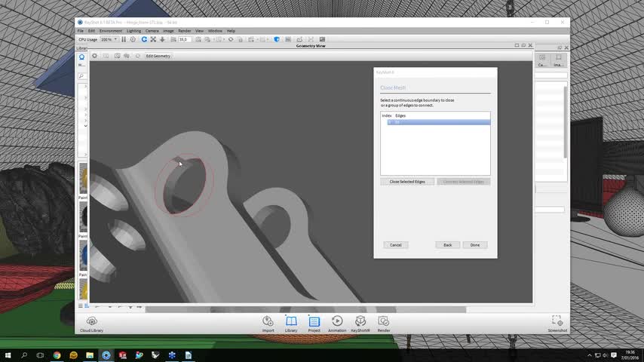The image size is (644, 362).
Task: Click the blue fit-to-view arrows icon
Action: [x=153, y=39]
